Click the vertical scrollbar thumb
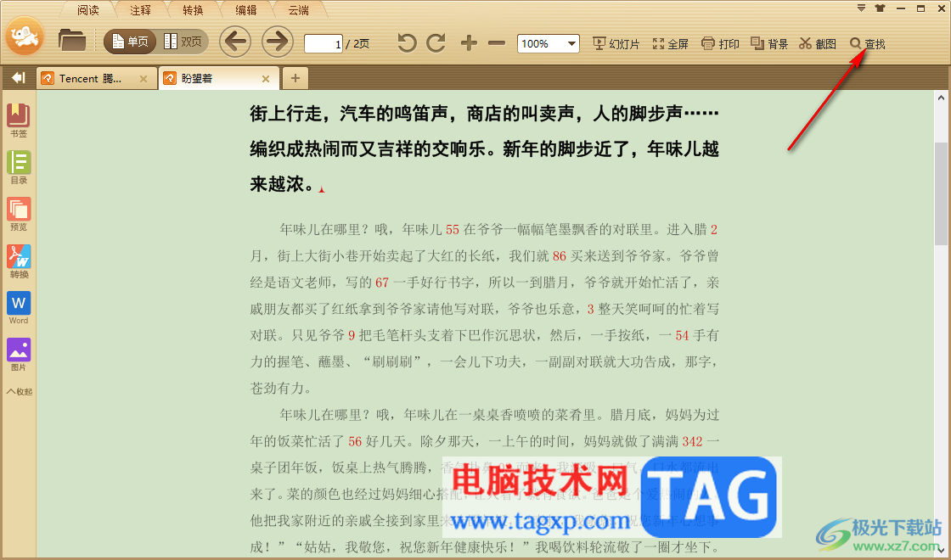951x560 pixels. click(941, 193)
